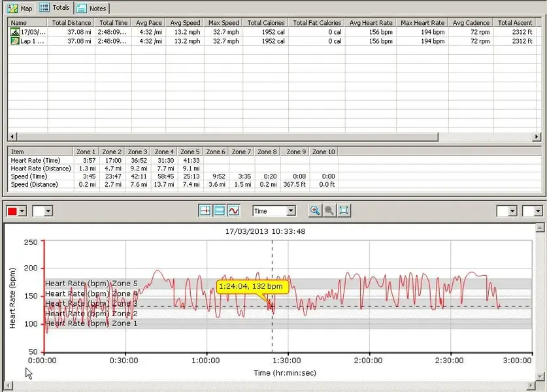This screenshot has height=392, width=547.
Task: Sort by Total Distance column header
Action: click(x=71, y=23)
